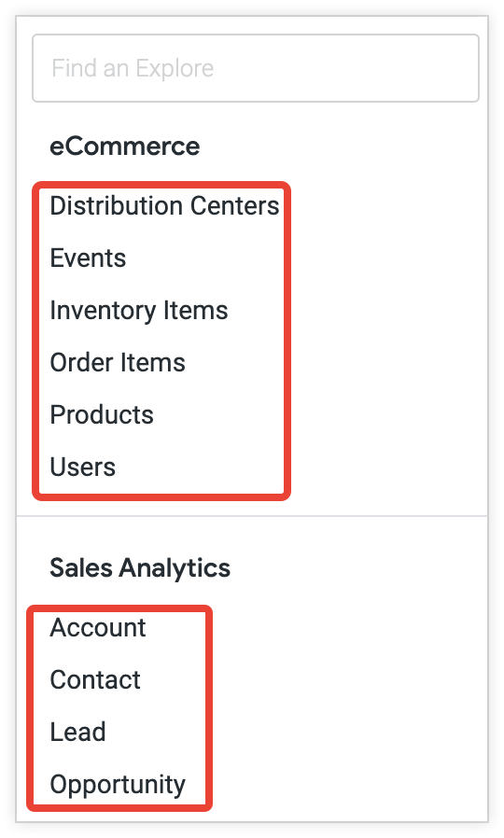Select the Opportunity Explore
Viewport: 504px width, 838px height.
pyautogui.click(x=118, y=785)
